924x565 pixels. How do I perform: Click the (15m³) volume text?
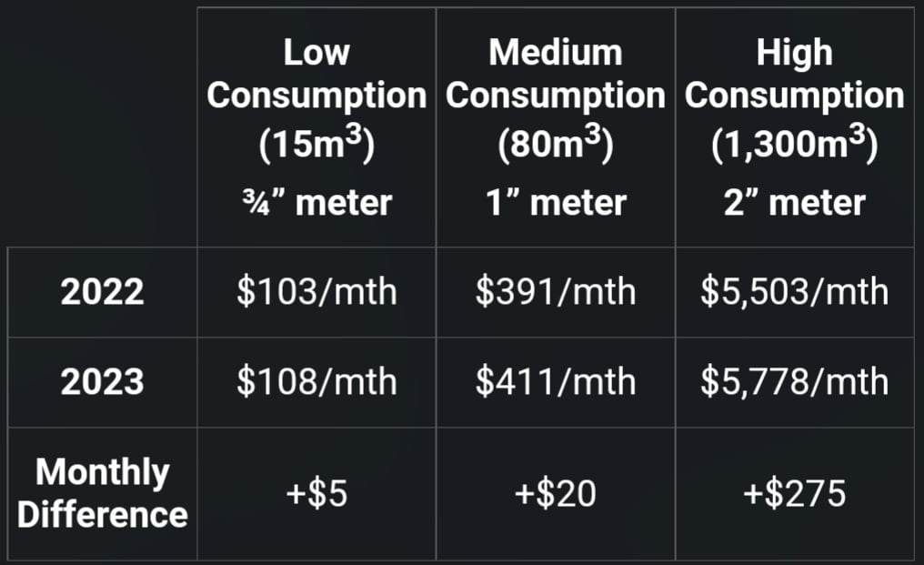pyautogui.click(x=316, y=144)
